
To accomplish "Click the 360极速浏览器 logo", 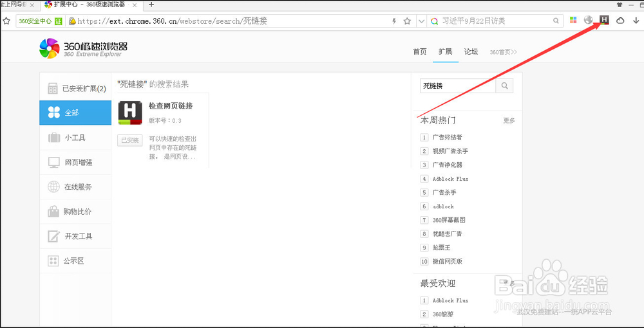I will pos(83,48).
